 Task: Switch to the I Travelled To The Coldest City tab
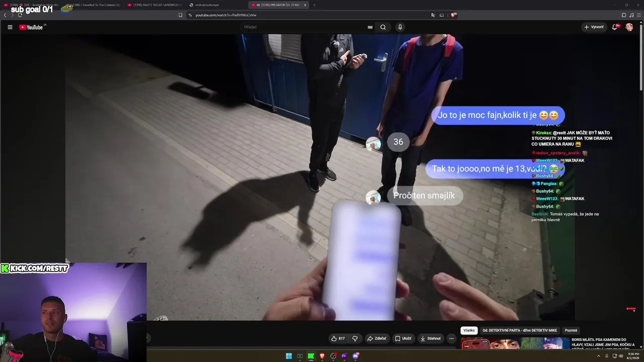tap(94, 5)
